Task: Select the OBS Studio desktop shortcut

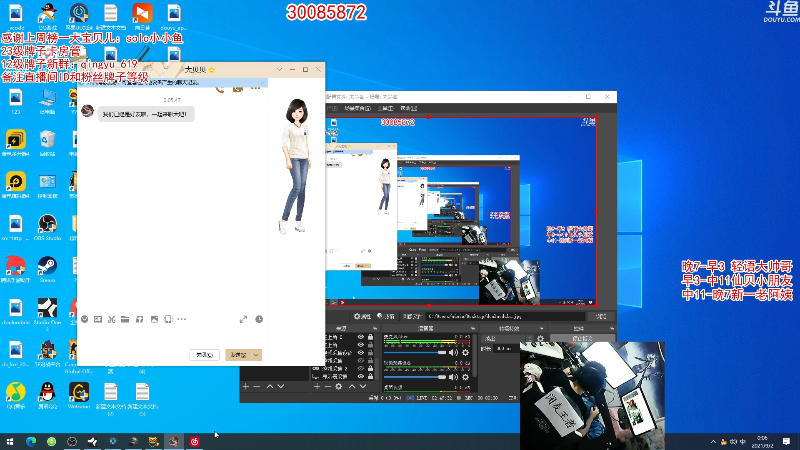Action: pos(47,227)
